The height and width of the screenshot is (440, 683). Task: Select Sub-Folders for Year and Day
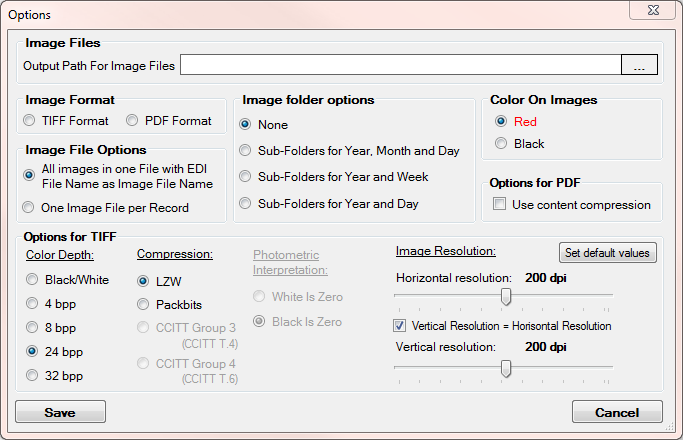pos(245,204)
